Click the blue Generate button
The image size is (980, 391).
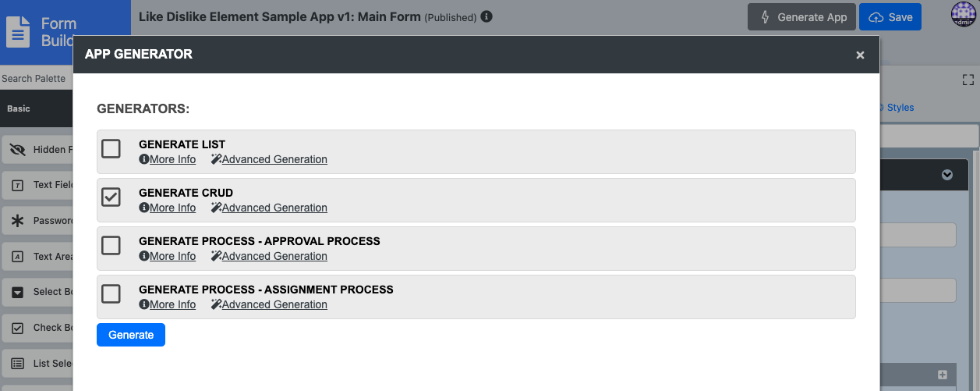point(131,335)
